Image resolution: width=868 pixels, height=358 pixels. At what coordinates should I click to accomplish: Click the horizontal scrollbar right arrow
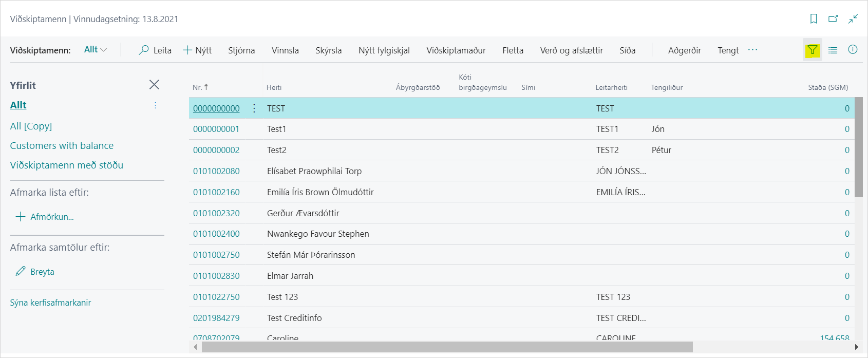point(856,347)
